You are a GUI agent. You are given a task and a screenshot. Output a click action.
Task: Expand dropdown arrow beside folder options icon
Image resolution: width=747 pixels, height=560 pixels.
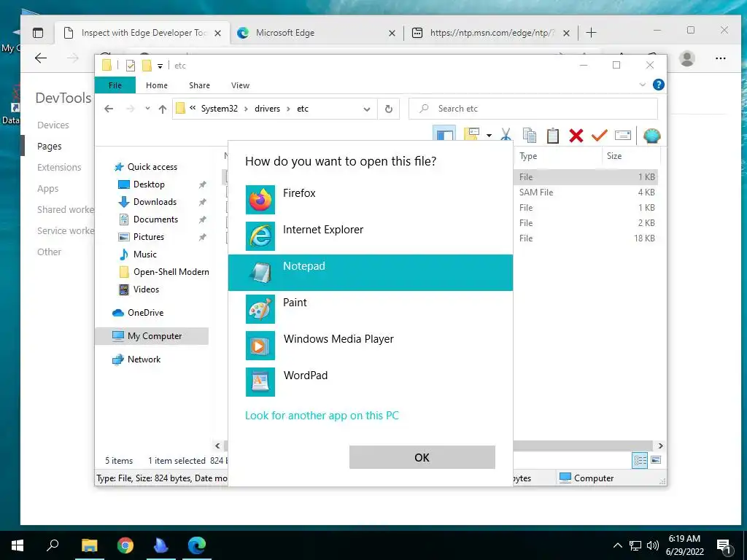[x=489, y=136]
